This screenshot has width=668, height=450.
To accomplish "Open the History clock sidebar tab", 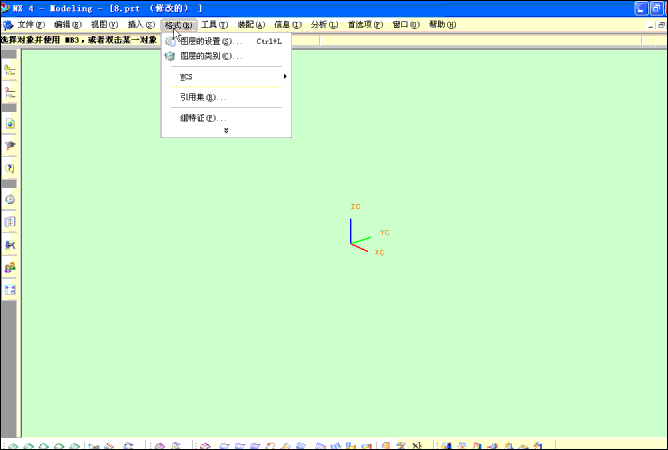I will pos(9,199).
